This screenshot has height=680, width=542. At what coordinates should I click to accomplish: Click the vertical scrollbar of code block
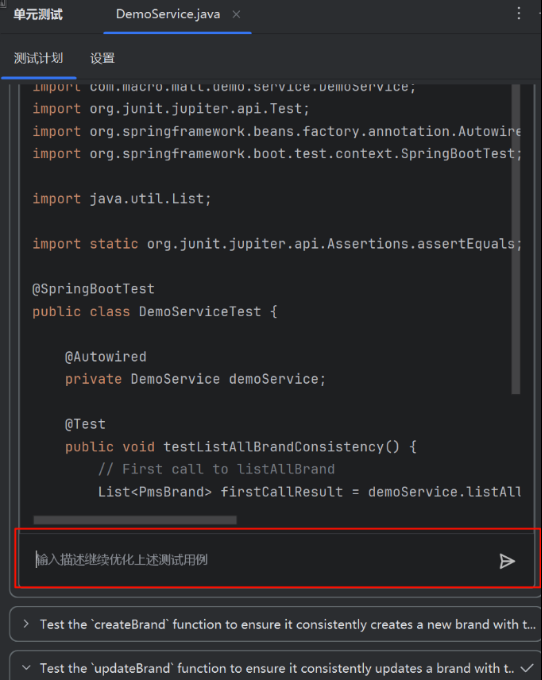(516, 239)
